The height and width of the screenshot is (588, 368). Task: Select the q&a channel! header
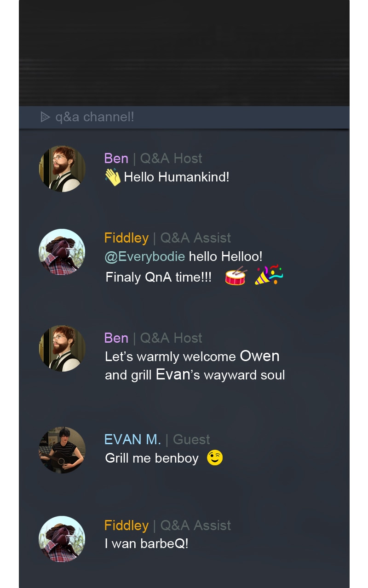click(184, 117)
